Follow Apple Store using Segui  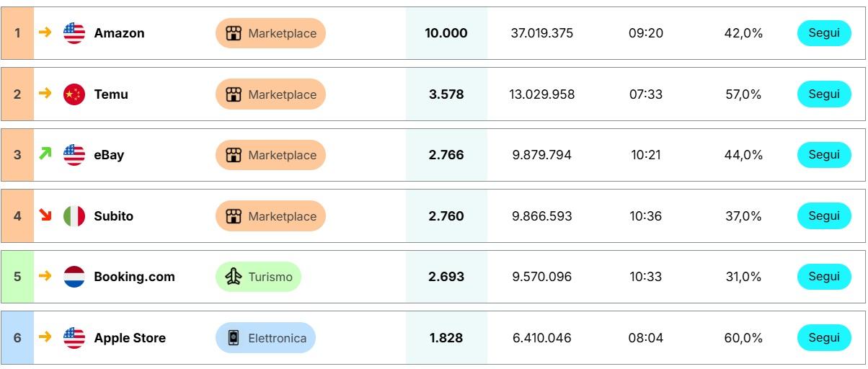pyautogui.click(x=824, y=338)
